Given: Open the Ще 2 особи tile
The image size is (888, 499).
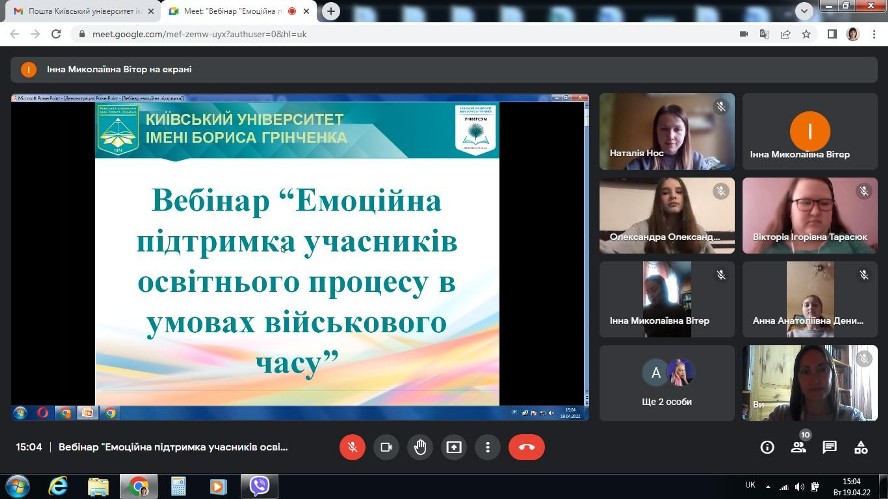Looking at the screenshot, I should click(667, 383).
